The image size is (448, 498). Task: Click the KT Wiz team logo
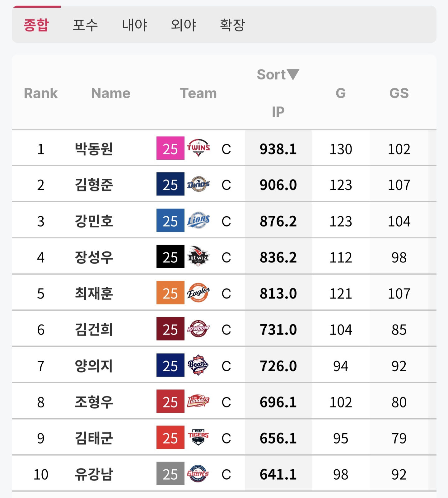(198, 257)
